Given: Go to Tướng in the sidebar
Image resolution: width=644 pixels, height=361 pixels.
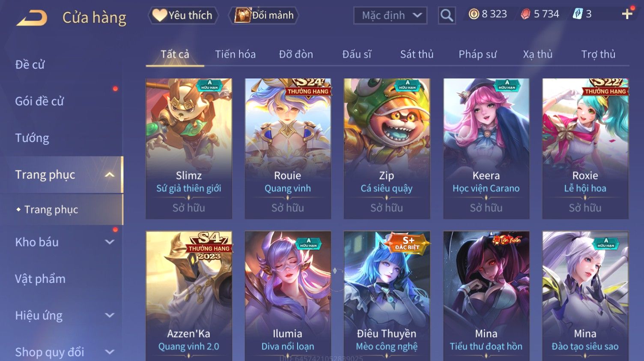Looking at the screenshot, I should coord(32,138).
